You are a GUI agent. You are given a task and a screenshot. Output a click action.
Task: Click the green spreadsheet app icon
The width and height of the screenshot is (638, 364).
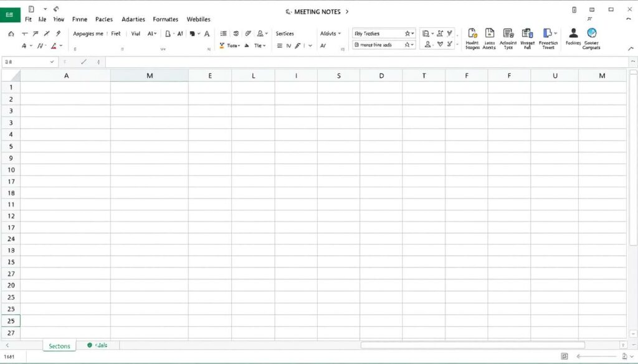click(x=10, y=14)
